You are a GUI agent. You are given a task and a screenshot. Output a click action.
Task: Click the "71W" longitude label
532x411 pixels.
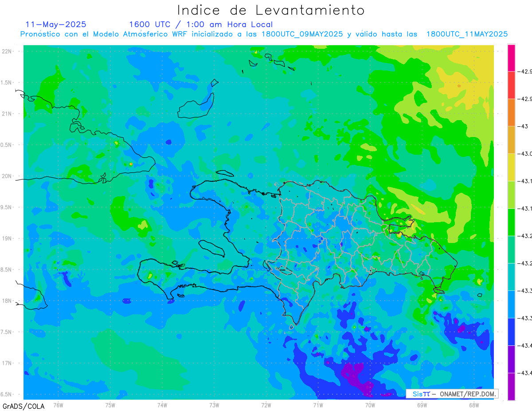coord(318,405)
